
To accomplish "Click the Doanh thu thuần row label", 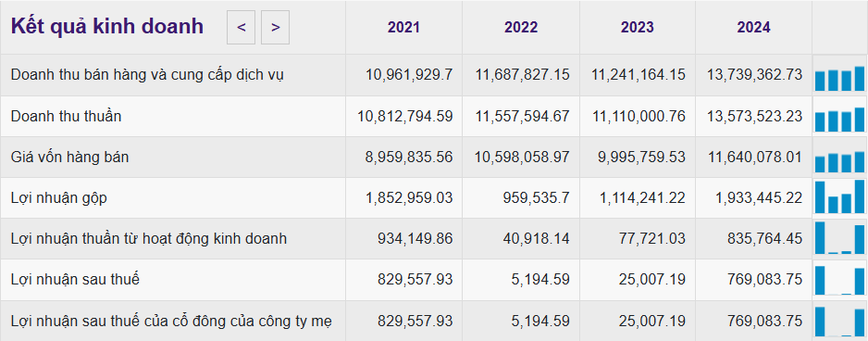I will (66, 116).
